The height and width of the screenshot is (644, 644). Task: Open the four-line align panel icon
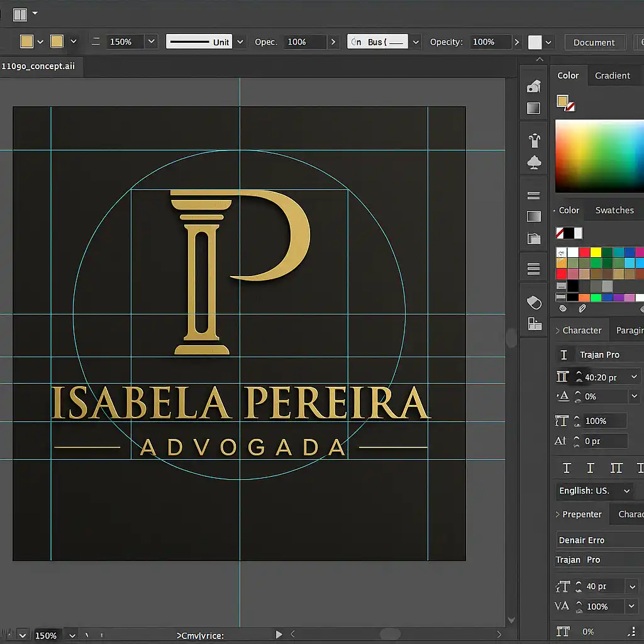(x=533, y=269)
